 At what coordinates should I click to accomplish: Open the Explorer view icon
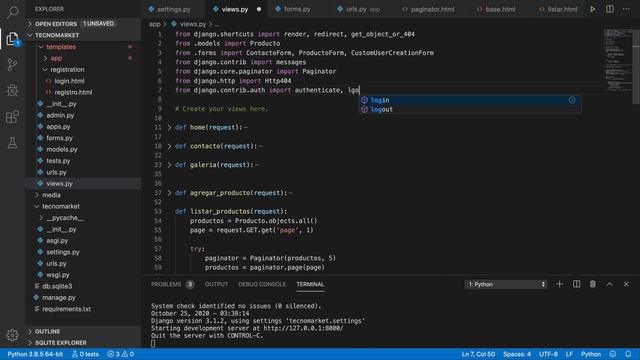[x=12, y=39]
